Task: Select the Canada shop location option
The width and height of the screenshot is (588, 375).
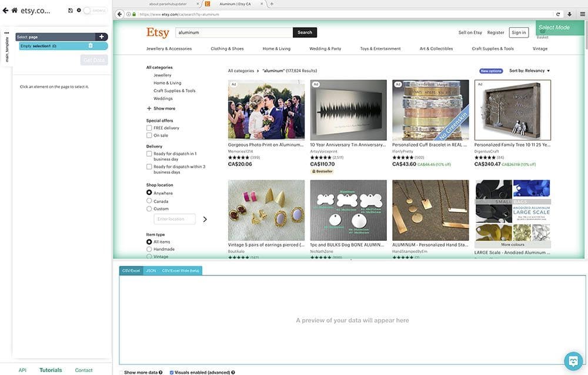Action: click(x=149, y=200)
